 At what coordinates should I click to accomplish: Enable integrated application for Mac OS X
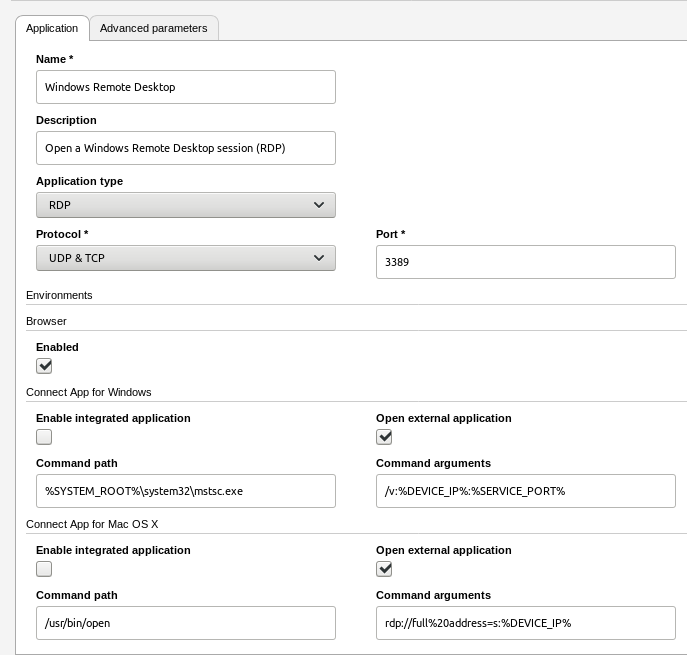pyautogui.click(x=44, y=569)
